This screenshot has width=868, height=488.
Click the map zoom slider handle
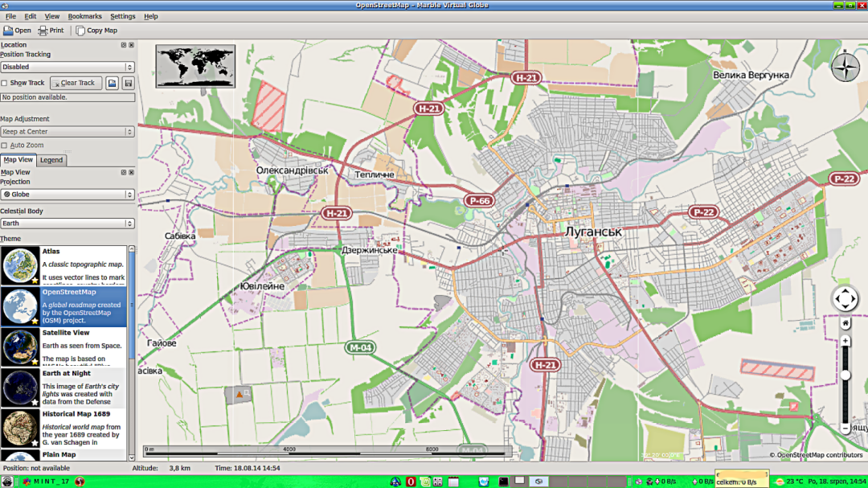pyautogui.click(x=845, y=375)
